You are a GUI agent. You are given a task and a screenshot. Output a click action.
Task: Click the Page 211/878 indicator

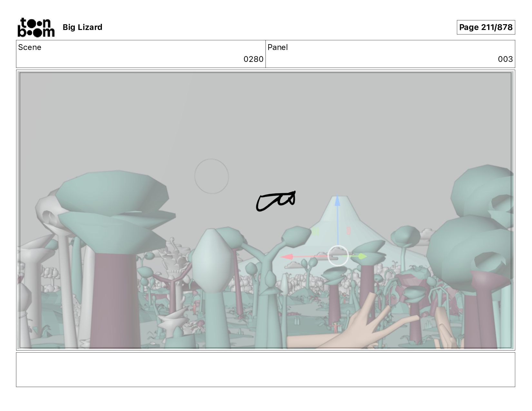pyautogui.click(x=486, y=27)
